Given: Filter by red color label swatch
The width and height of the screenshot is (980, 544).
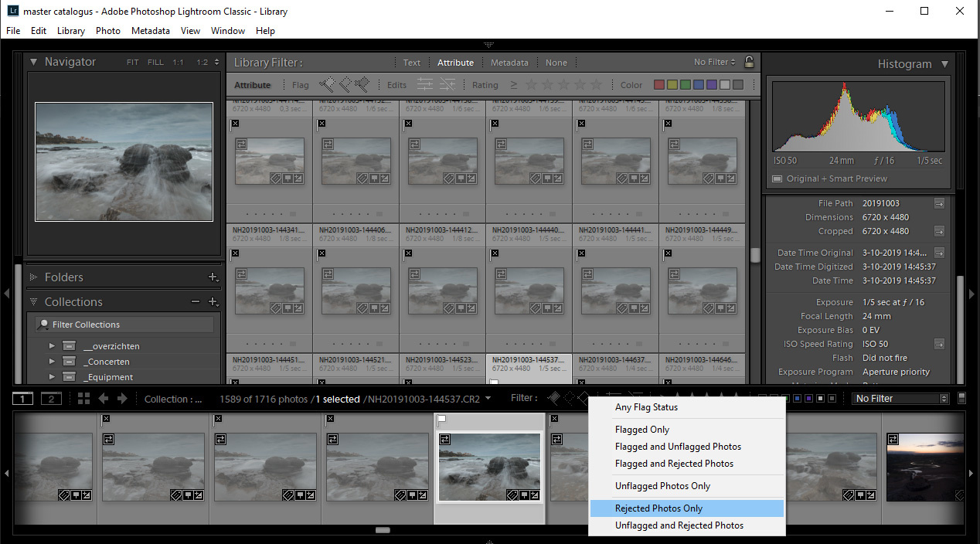Looking at the screenshot, I should [x=659, y=85].
